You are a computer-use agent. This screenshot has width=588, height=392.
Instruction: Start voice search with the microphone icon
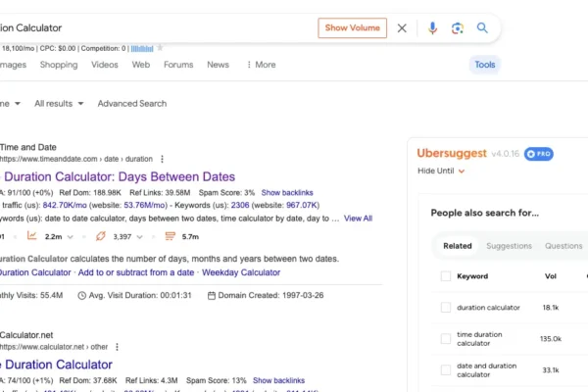432,28
